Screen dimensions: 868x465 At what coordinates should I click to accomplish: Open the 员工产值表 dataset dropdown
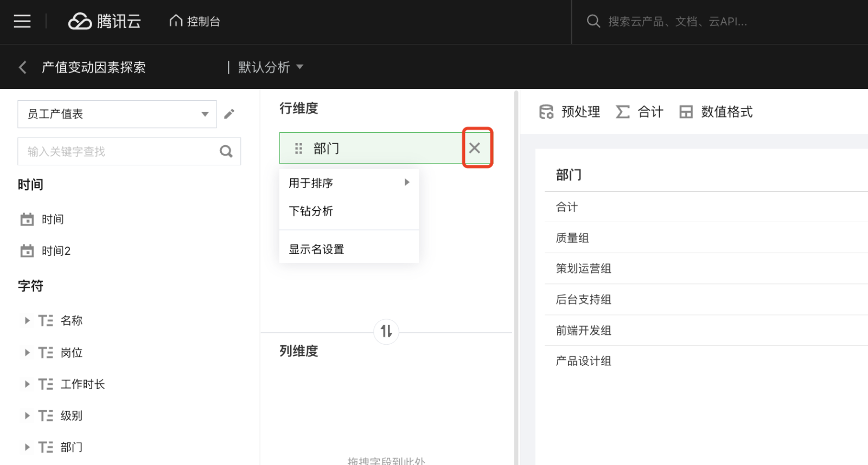(117, 114)
